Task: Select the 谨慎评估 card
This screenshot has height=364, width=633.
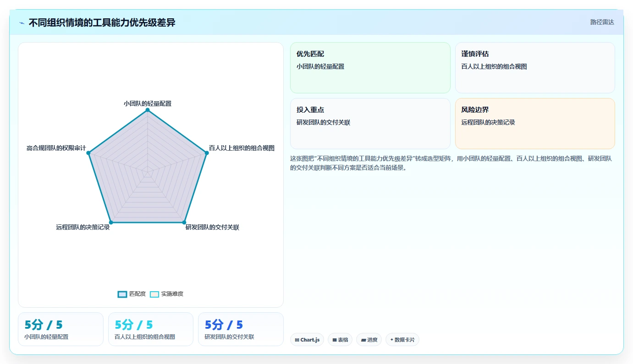Action: click(x=535, y=68)
